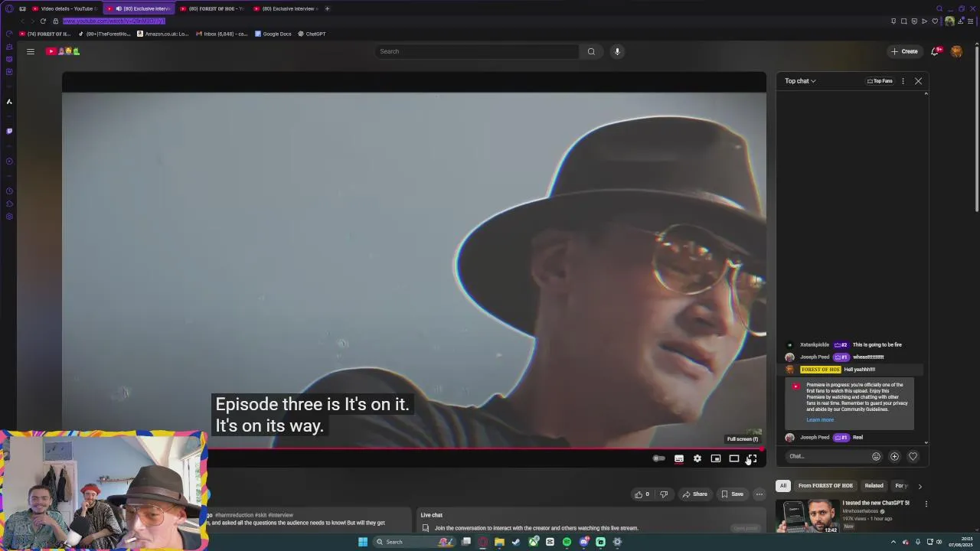Open browser downloads icon
The height and width of the screenshot is (551, 980).
point(960,21)
